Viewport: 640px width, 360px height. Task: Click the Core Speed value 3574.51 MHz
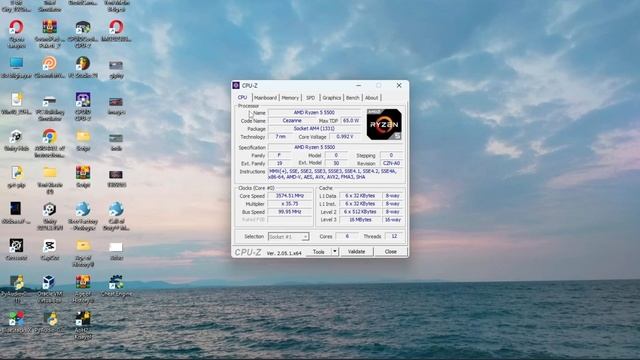[x=290, y=196]
